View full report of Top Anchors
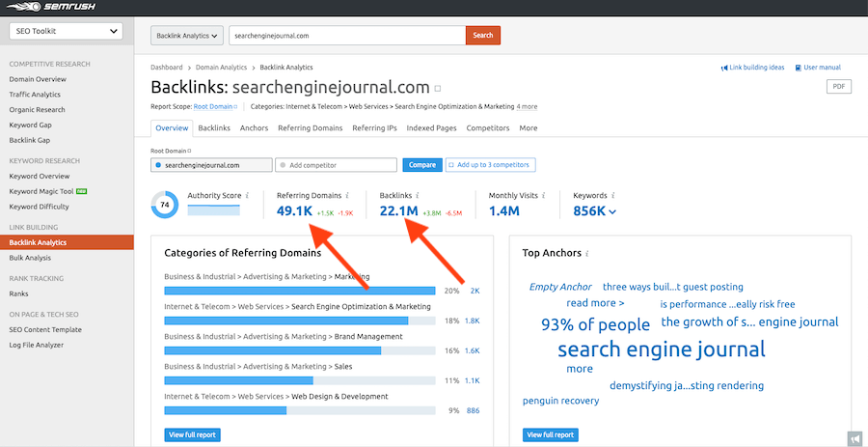This screenshot has height=447, width=868. click(551, 434)
